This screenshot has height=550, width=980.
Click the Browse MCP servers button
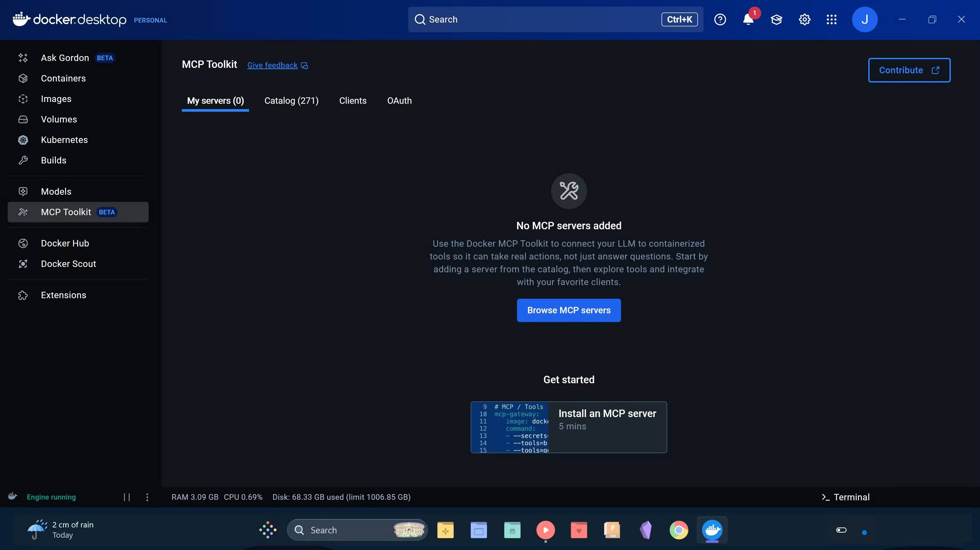[x=568, y=310]
